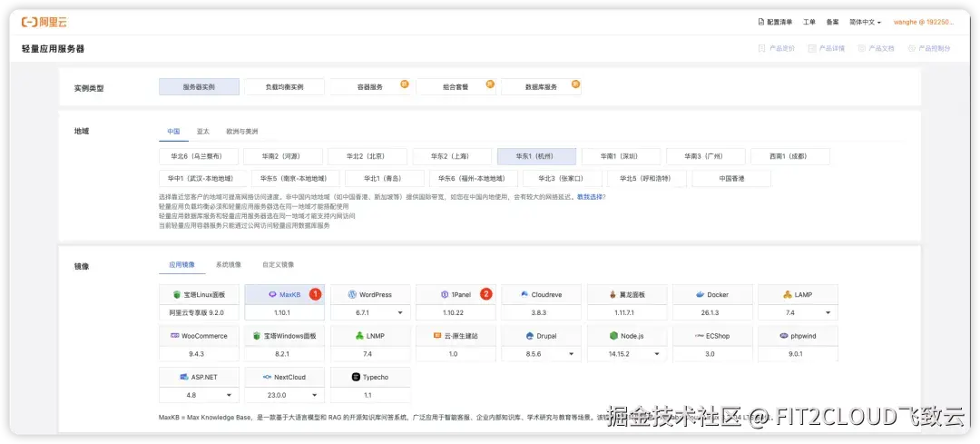Select the Docker whale icon
The image size is (980, 444).
(700, 294)
